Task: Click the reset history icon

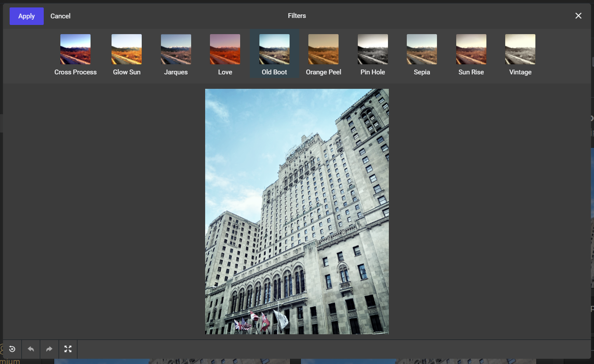Action: click(12, 349)
